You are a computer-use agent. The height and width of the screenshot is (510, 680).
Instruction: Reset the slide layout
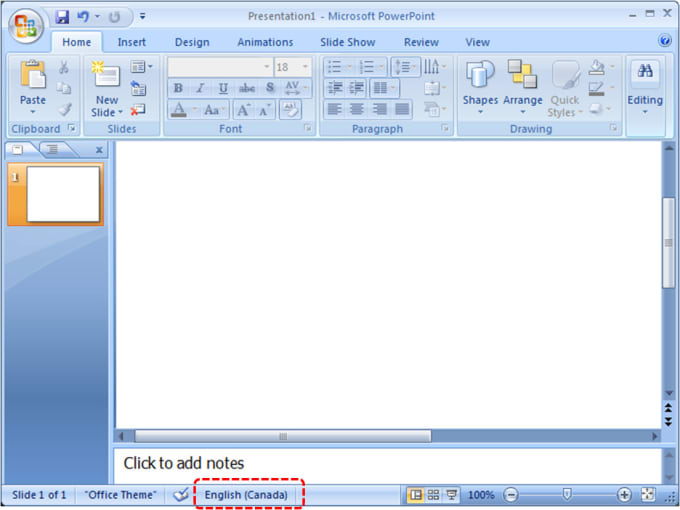click(138, 88)
